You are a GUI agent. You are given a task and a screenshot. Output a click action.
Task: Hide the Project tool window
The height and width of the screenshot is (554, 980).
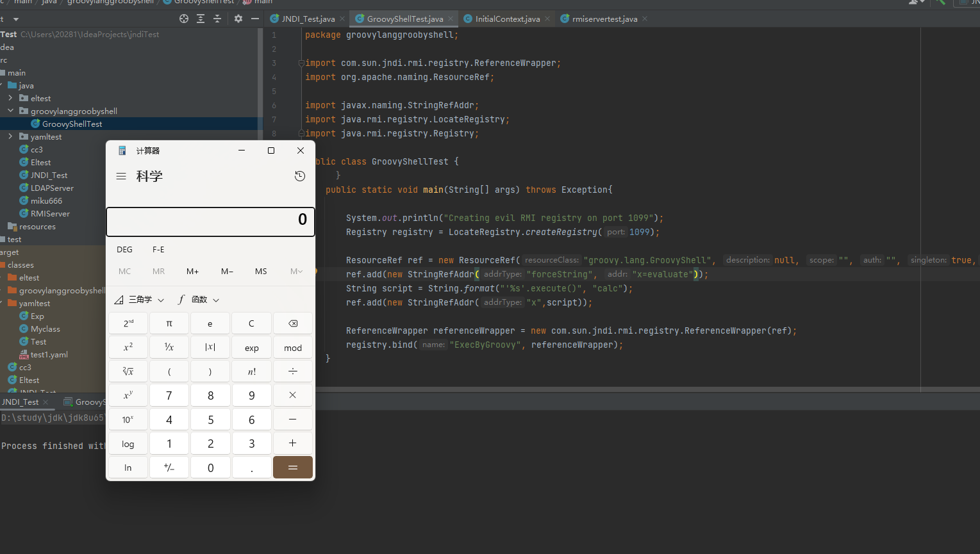pyautogui.click(x=255, y=19)
